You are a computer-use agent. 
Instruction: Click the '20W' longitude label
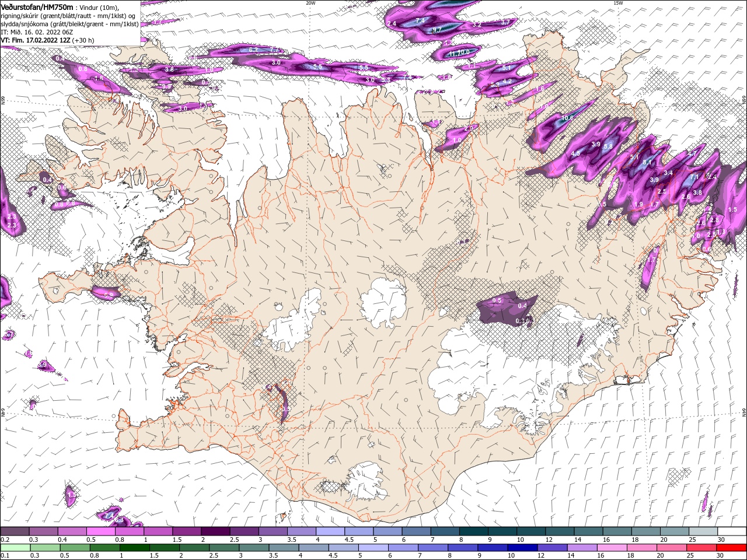point(310,3)
